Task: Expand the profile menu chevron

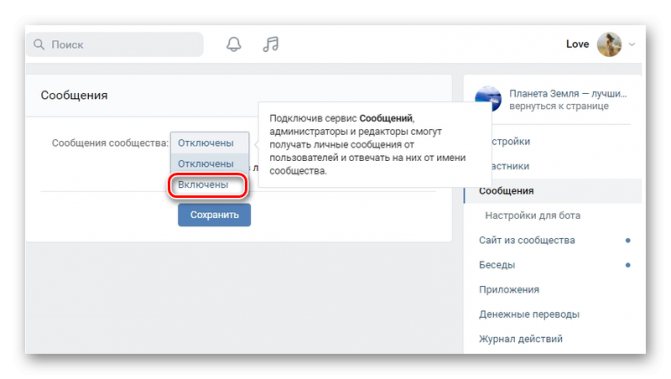Action: tap(632, 44)
